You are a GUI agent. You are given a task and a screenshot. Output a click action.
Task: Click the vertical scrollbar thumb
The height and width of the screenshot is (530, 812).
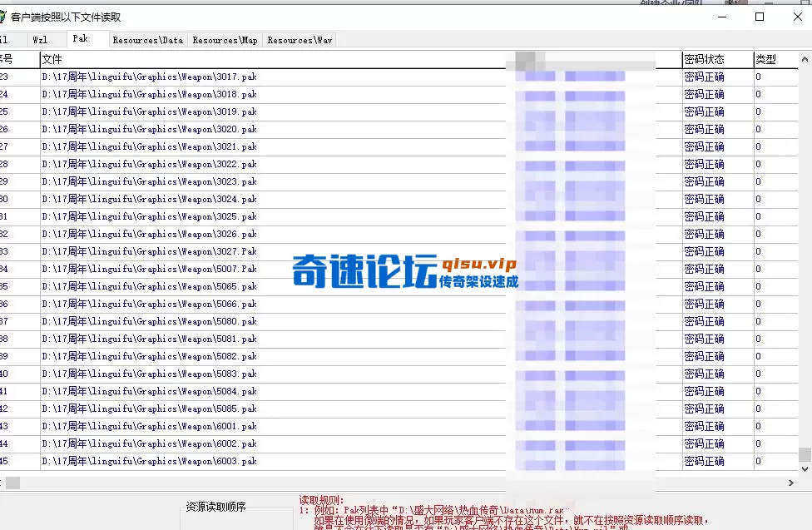tap(805, 454)
